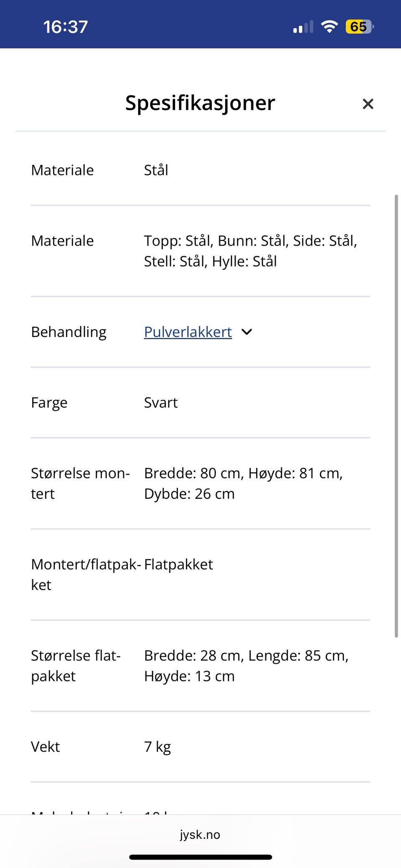Tap the battery indicator showing 65

point(359,27)
